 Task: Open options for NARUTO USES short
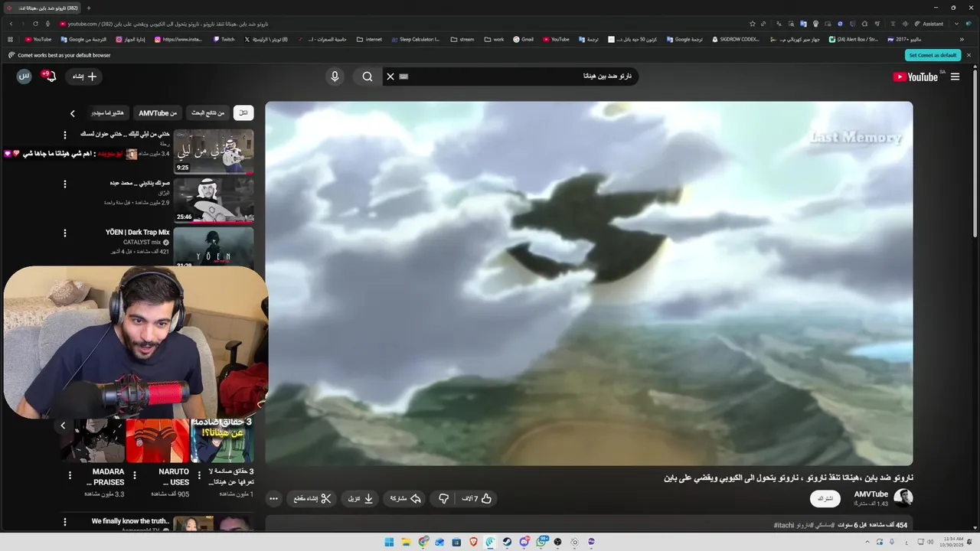(x=135, y=475)
